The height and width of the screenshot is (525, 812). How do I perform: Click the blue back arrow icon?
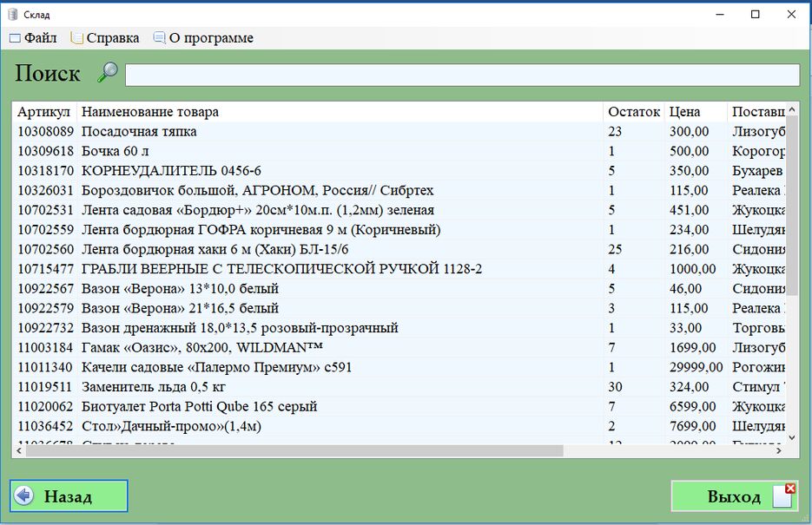tap(23, 496)
